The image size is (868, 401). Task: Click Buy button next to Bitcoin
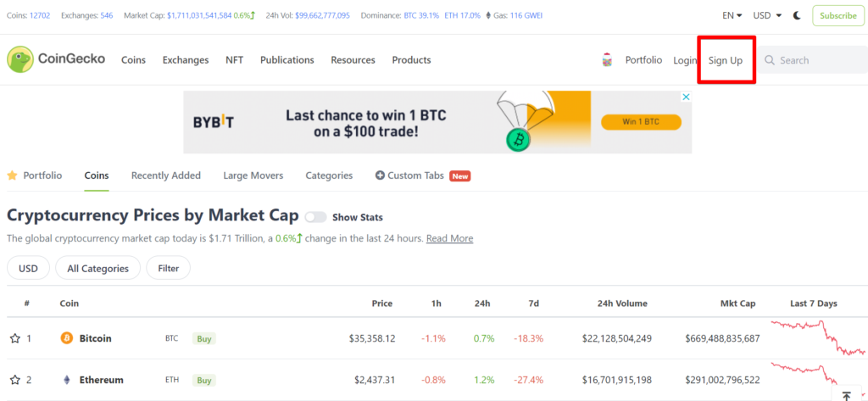coord(204,338)
